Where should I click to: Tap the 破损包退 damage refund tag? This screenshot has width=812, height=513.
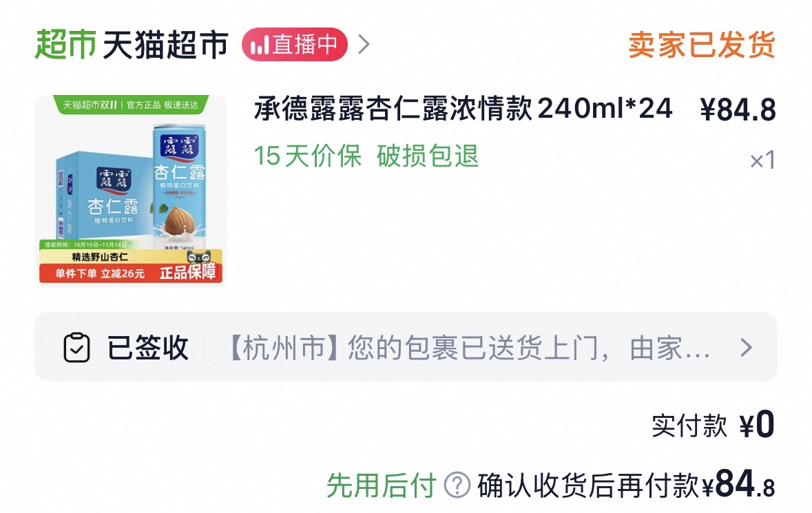[x=427, y=156]
